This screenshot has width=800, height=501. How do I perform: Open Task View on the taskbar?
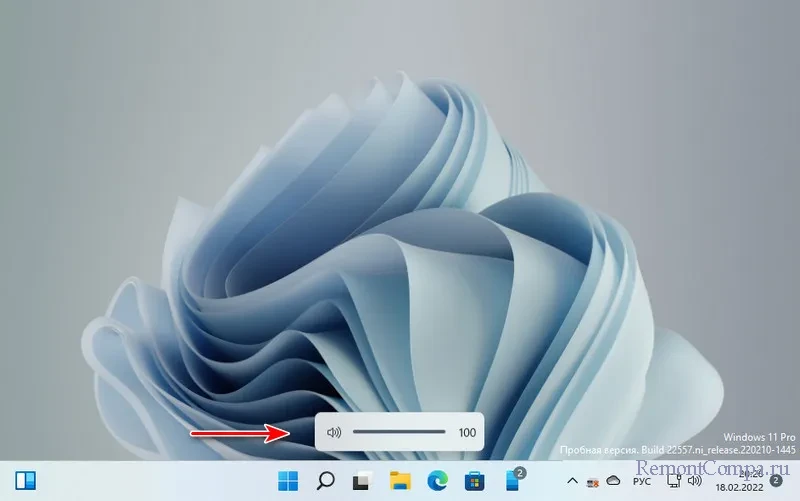click(x=363, y=480)
